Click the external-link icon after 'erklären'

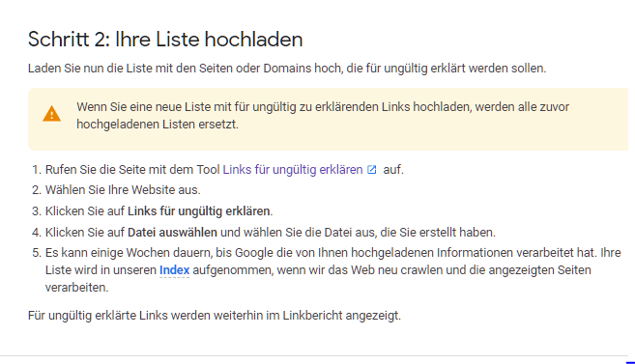pos(372,170)
